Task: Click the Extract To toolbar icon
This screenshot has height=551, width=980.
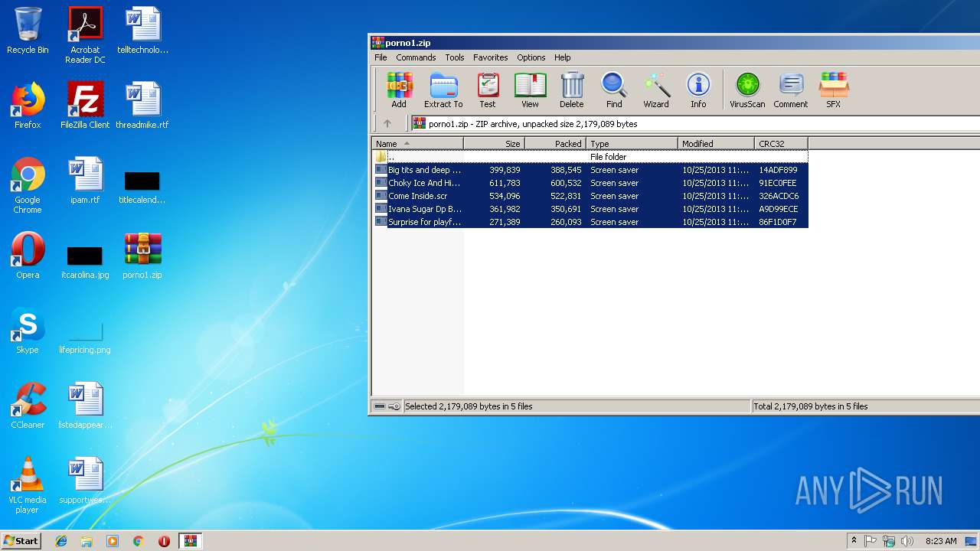Action: coord(443,90)
